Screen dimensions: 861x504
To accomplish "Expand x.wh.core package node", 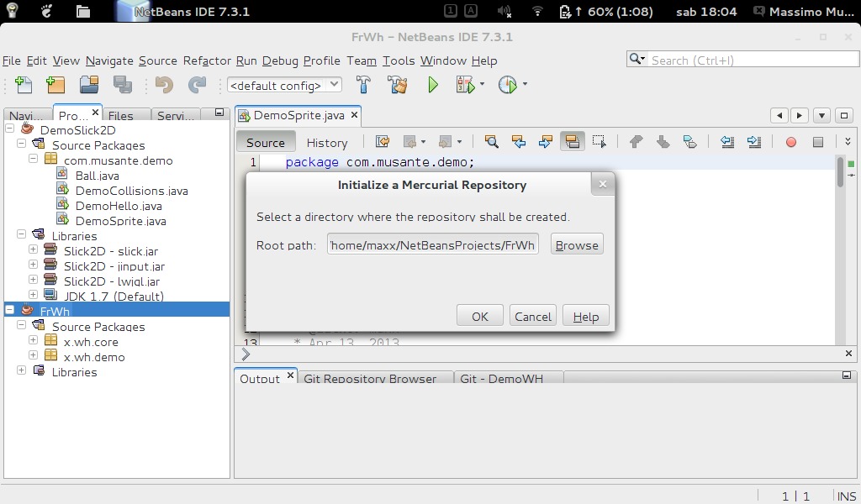I will 33,340.
